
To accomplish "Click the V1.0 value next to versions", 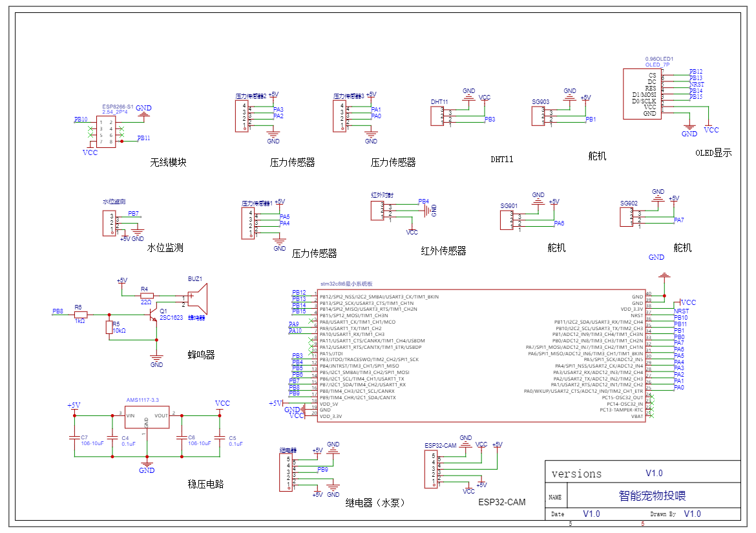I will pos(655,474).
